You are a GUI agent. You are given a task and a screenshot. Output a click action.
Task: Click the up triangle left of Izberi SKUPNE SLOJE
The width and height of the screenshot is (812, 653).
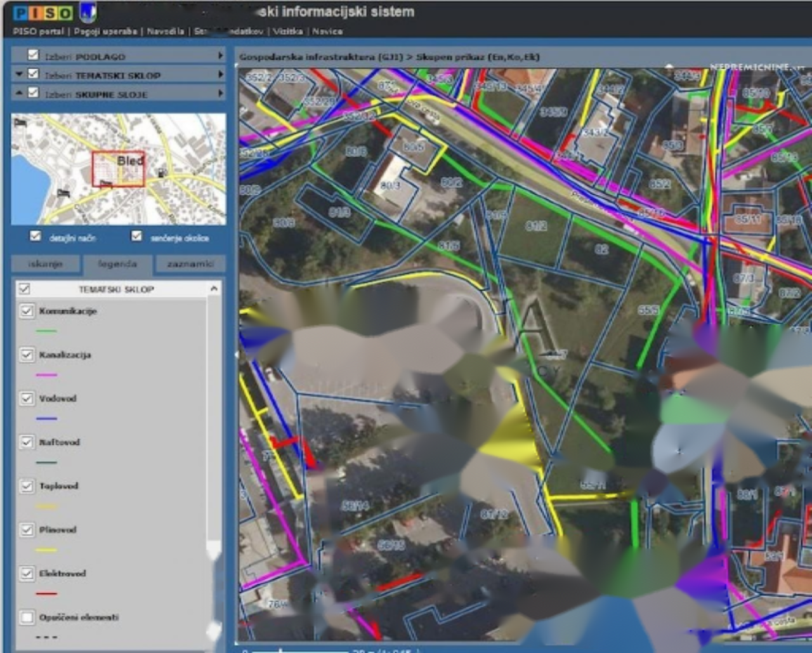[x=19, y=93]
